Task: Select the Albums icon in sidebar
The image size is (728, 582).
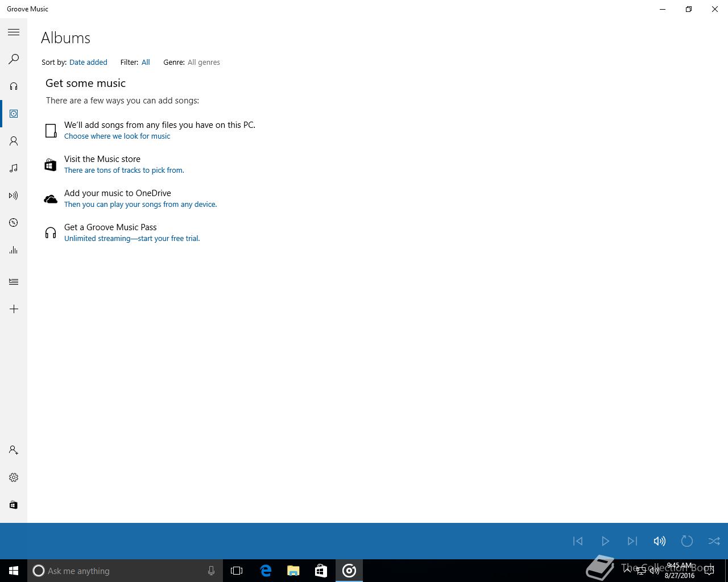Action: click(x=14, y=114)
